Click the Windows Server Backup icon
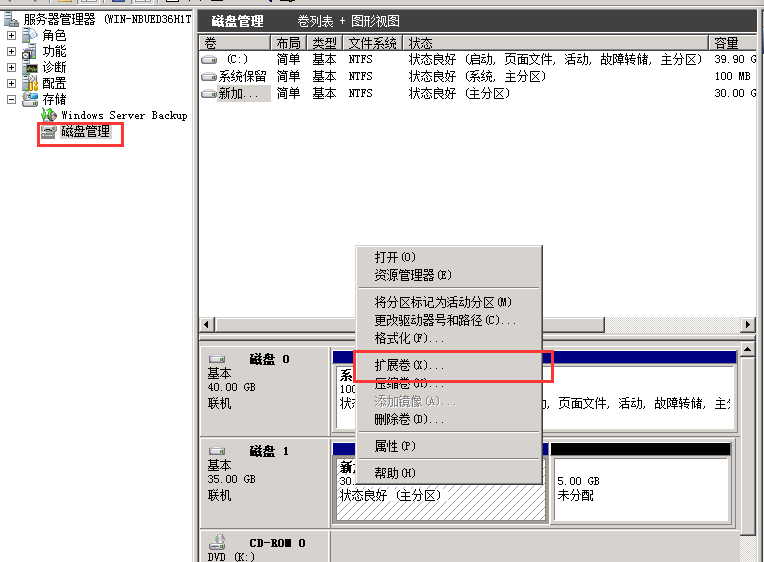Image resolution: width=764 pixels, height=562 pixels. (x=49, y=116)
